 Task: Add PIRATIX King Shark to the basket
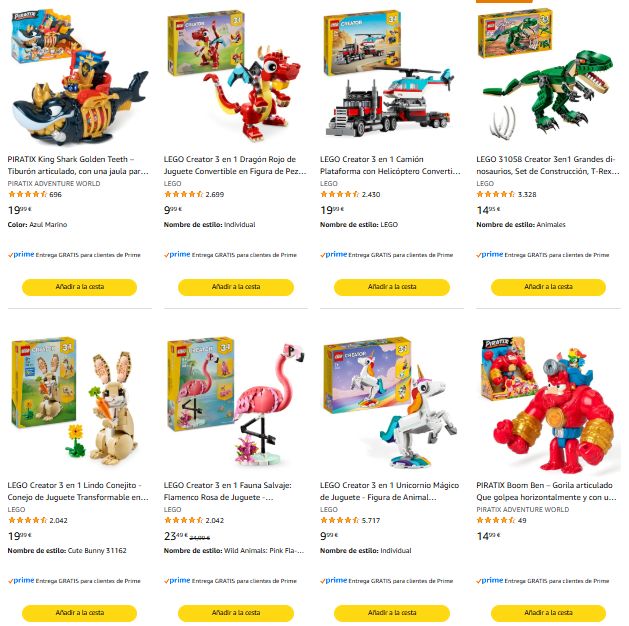pos(79,287)
